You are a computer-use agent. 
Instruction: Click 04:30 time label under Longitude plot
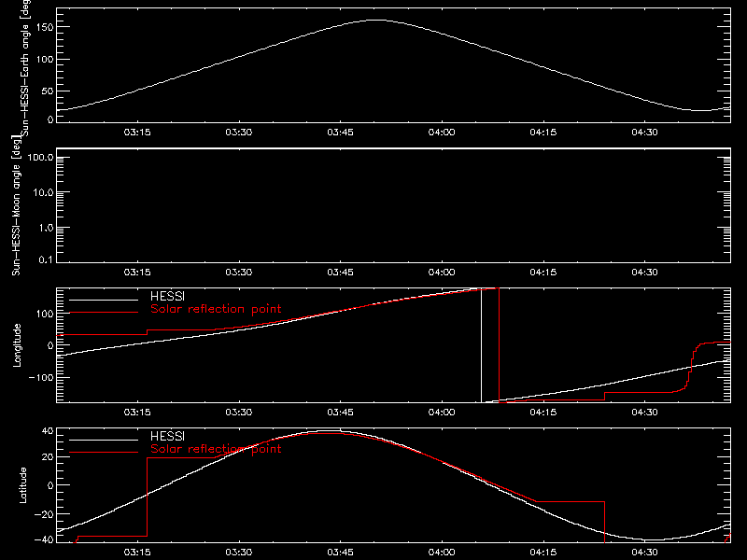click(644, 412)
